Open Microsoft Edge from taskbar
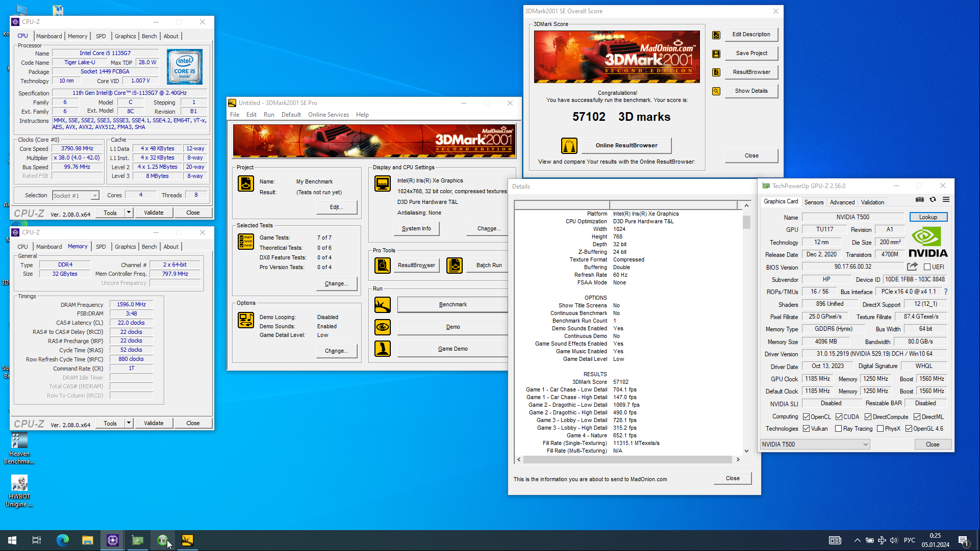 click(62, 540)
